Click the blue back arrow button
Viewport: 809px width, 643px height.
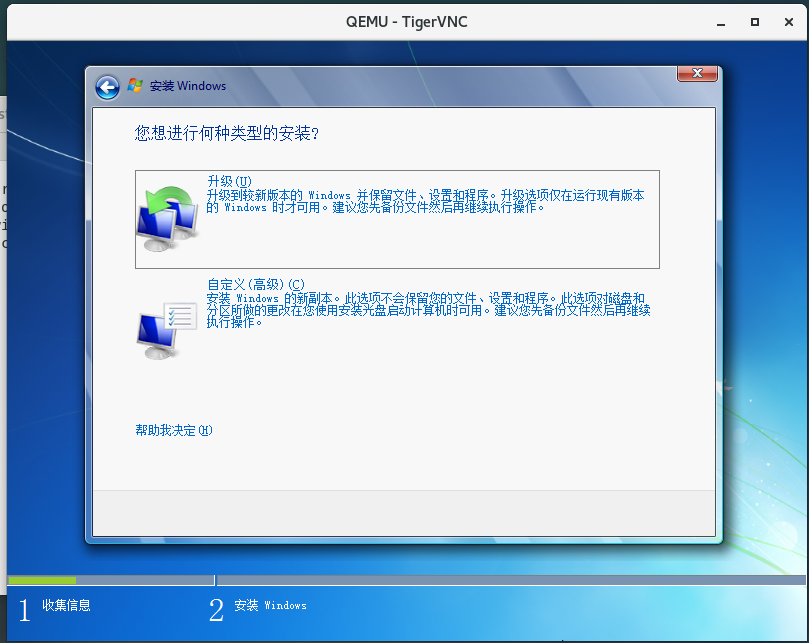point(107,87)
